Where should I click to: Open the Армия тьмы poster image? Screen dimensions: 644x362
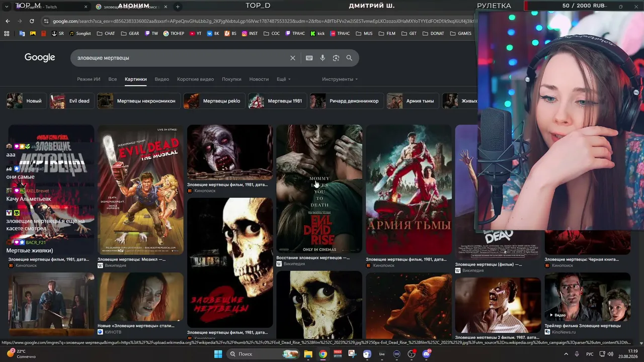[409, 190]
